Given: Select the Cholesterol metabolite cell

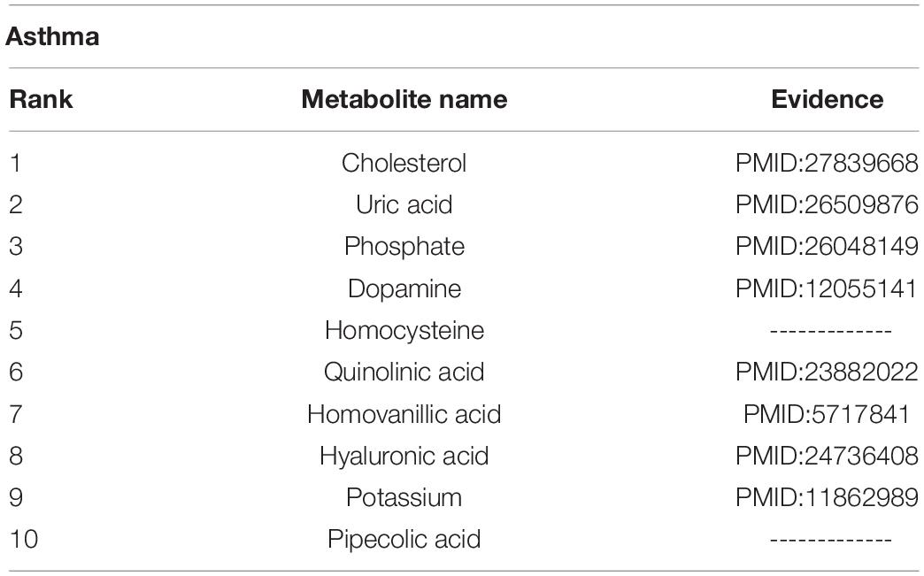Looking at the screenshot, I should click(x=404, y=163).
